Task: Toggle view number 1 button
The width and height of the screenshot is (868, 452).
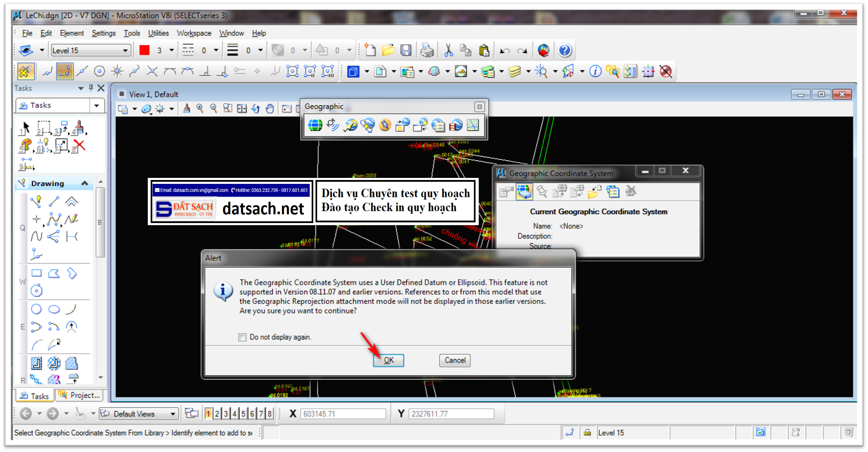Action: 208,414
